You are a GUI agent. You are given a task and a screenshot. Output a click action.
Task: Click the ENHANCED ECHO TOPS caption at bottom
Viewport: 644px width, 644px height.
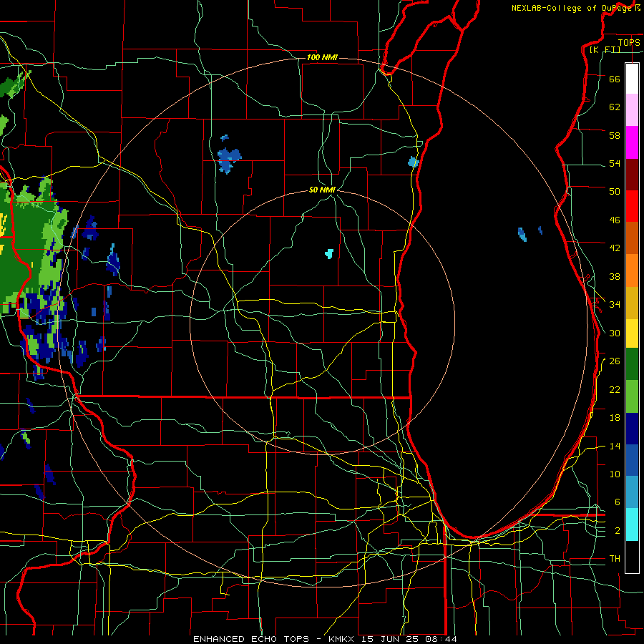tap(325, 639)
